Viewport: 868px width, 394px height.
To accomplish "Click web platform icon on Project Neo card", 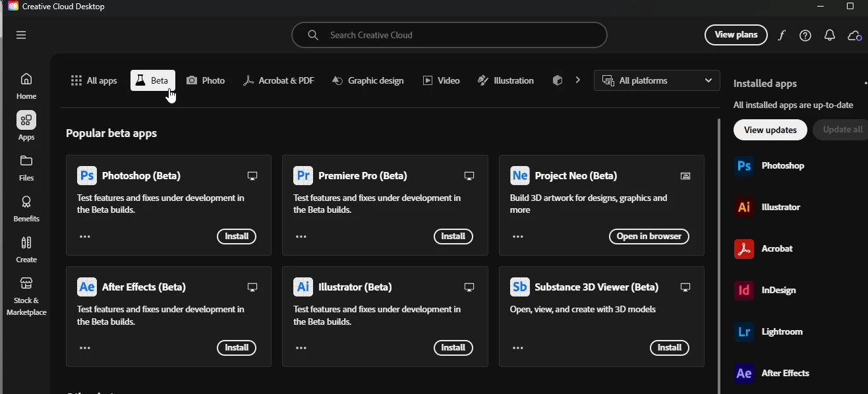I will click(685, 176).
